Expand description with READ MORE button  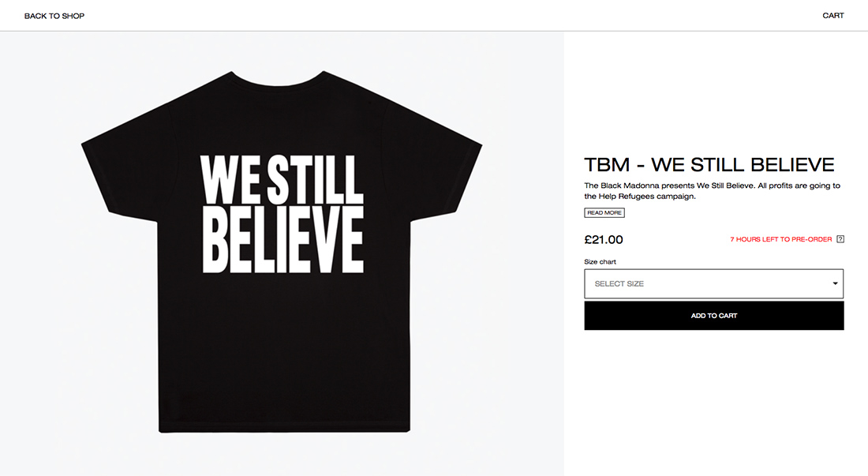click(x=604, y=213)
